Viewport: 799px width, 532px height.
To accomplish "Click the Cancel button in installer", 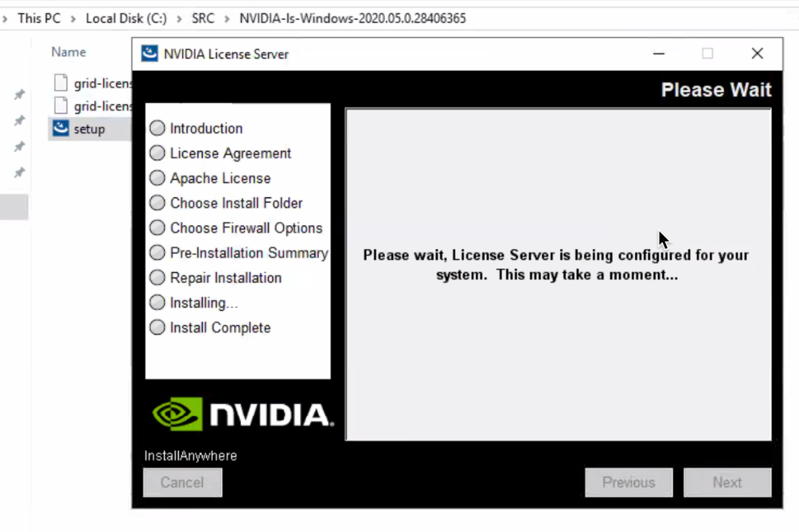I will (182, 482).
